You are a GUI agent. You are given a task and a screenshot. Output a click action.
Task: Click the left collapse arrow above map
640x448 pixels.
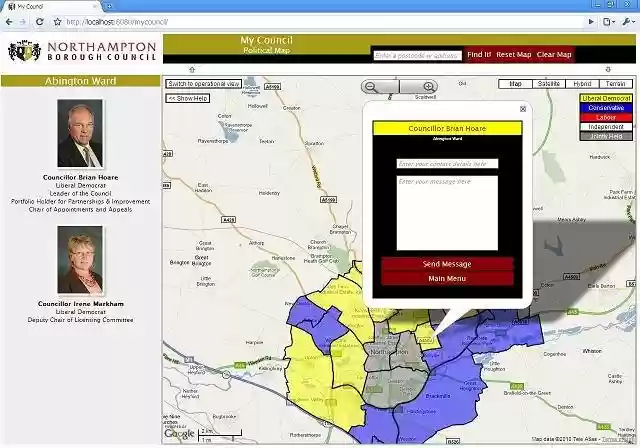pos(192,69)
